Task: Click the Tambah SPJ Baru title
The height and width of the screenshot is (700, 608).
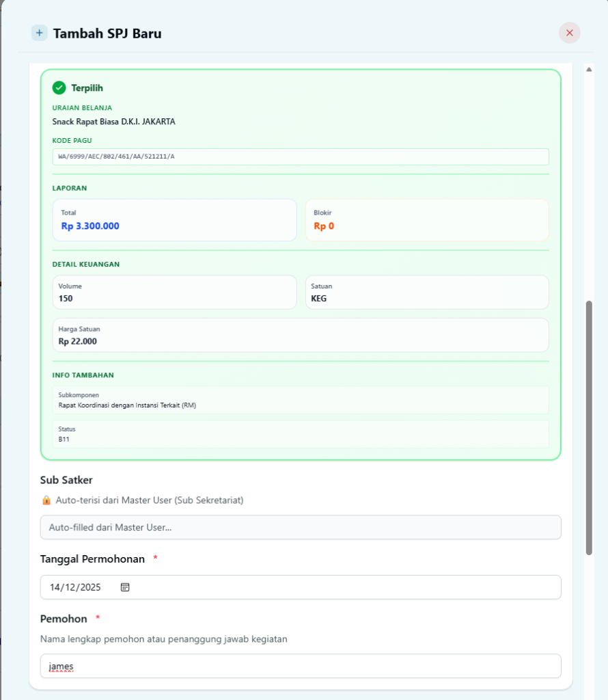Action: click(107, 33)
